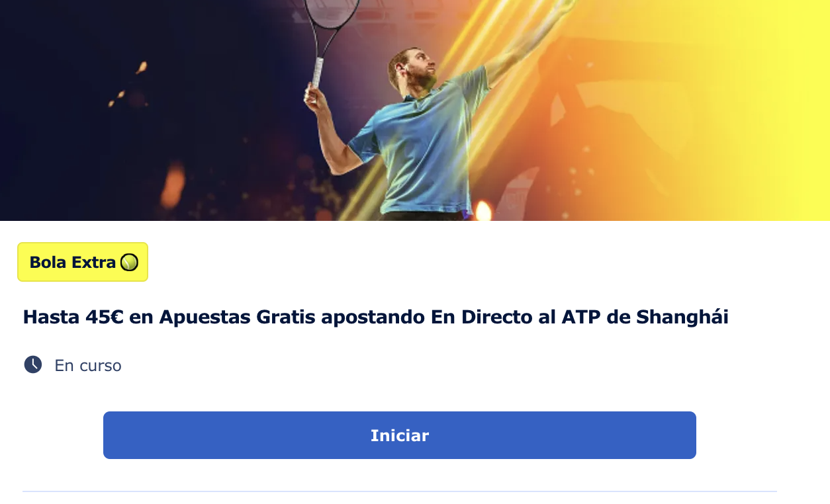
Task: Click the divider line below Iniciar
Action: [x=399, y=491]
